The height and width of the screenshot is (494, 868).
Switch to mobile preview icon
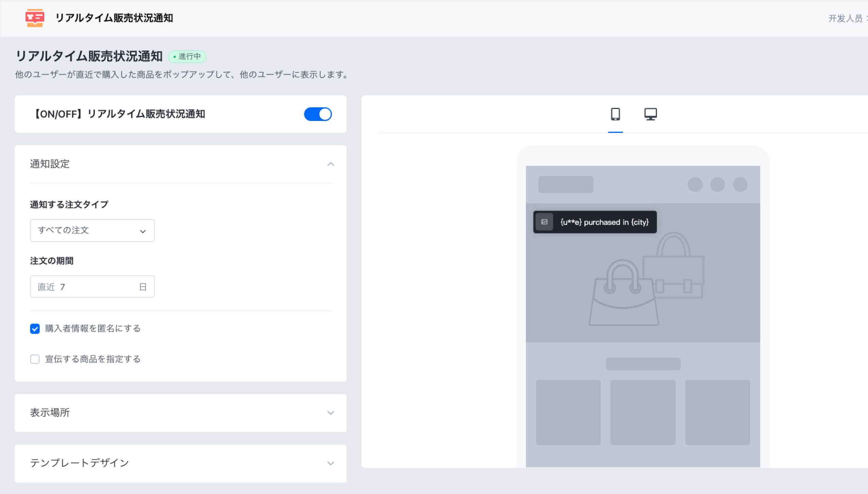click(615, 114)
